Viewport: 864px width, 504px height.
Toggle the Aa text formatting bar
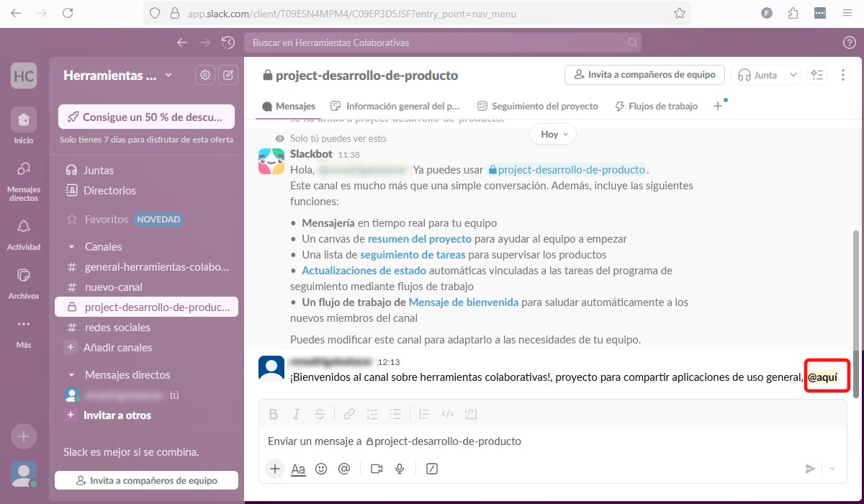[x=298, y=469]
